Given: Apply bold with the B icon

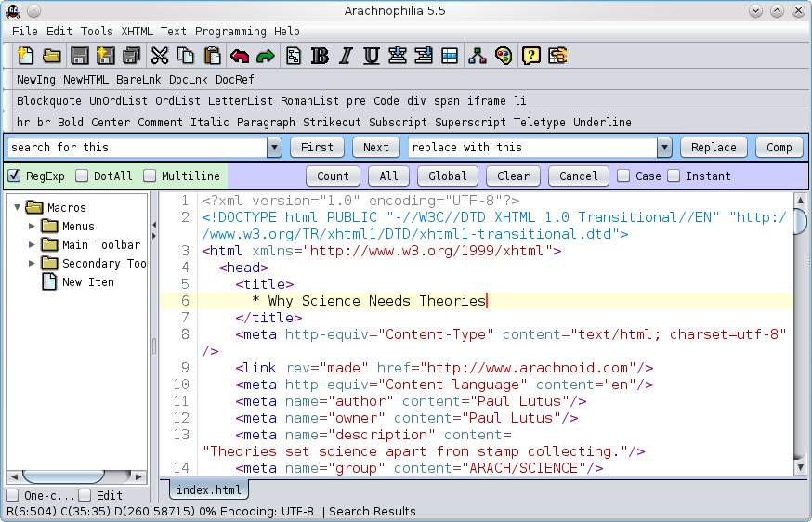Looking at the screenshot, I should click(320, 56).
